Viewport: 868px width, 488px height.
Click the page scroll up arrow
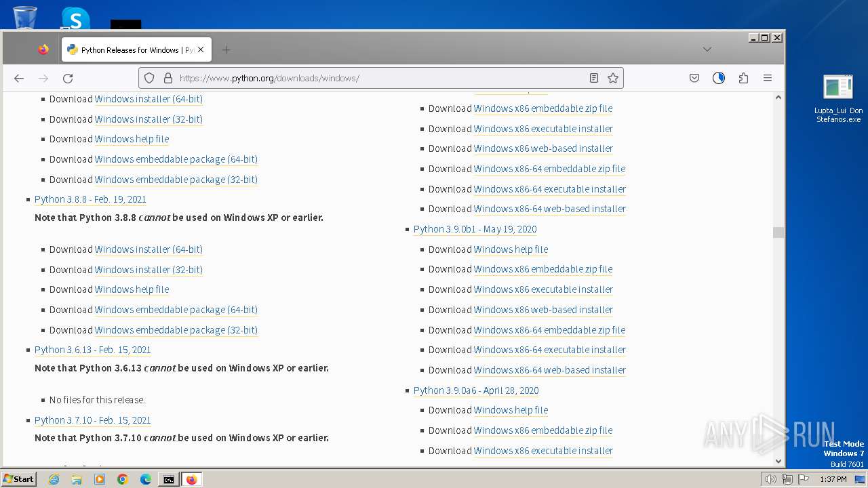click(x=778, y=98)
